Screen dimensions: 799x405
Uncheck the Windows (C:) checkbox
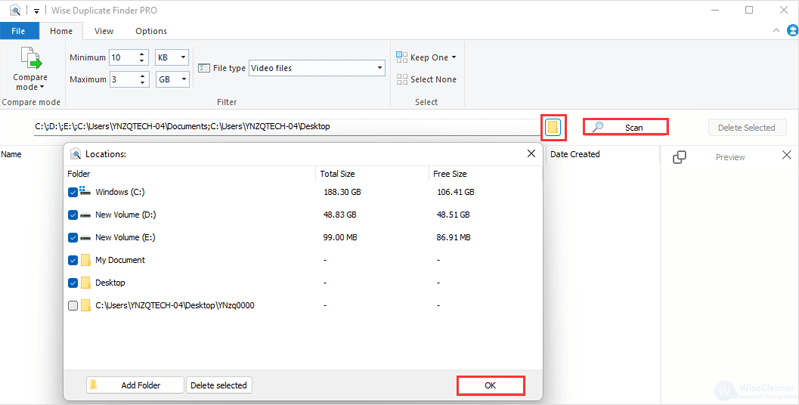[73, 193]
